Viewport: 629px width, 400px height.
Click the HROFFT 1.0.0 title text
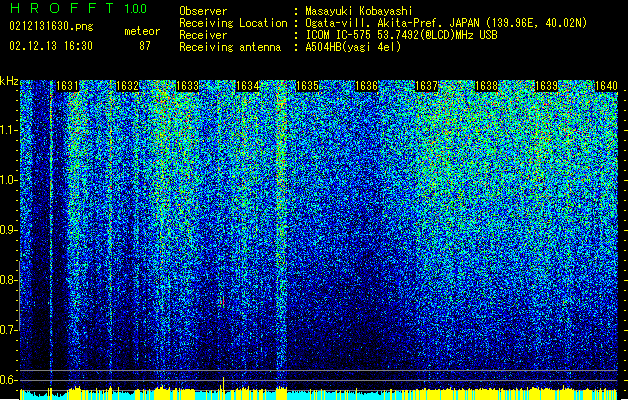pyautogui.click(x=78, y=8)
